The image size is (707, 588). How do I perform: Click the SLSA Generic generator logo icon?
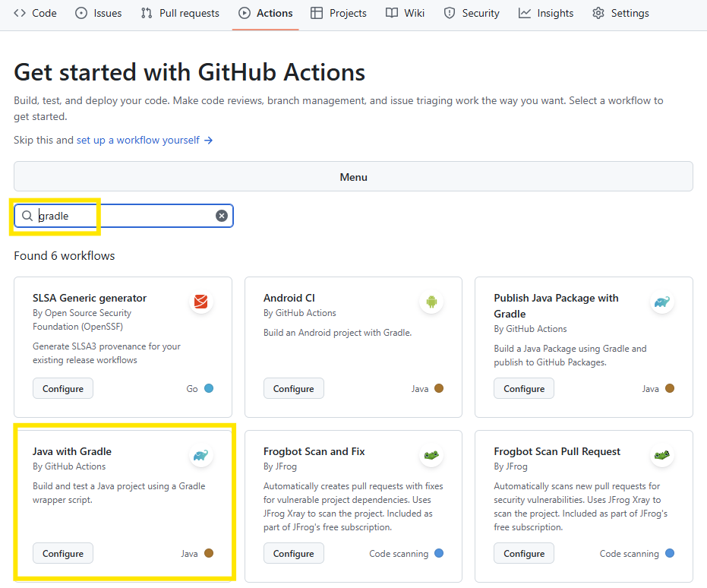(x=200, y=301)
